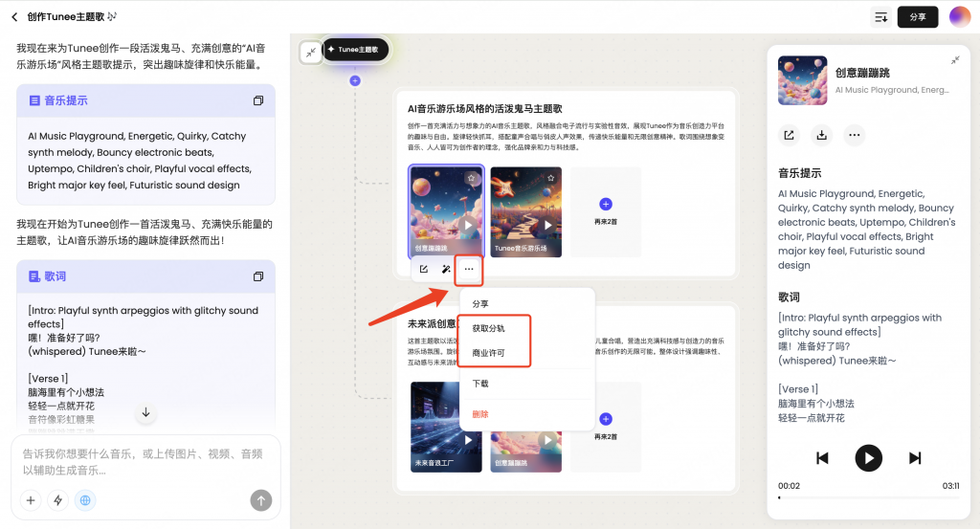980x529 pixels.
Task: Collapse the right song detail panel
Action: coord(954,60)
